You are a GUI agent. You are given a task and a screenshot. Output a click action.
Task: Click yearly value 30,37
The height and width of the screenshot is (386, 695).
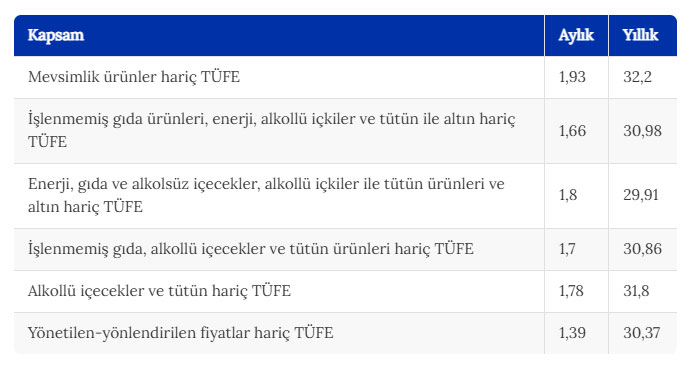641,333
